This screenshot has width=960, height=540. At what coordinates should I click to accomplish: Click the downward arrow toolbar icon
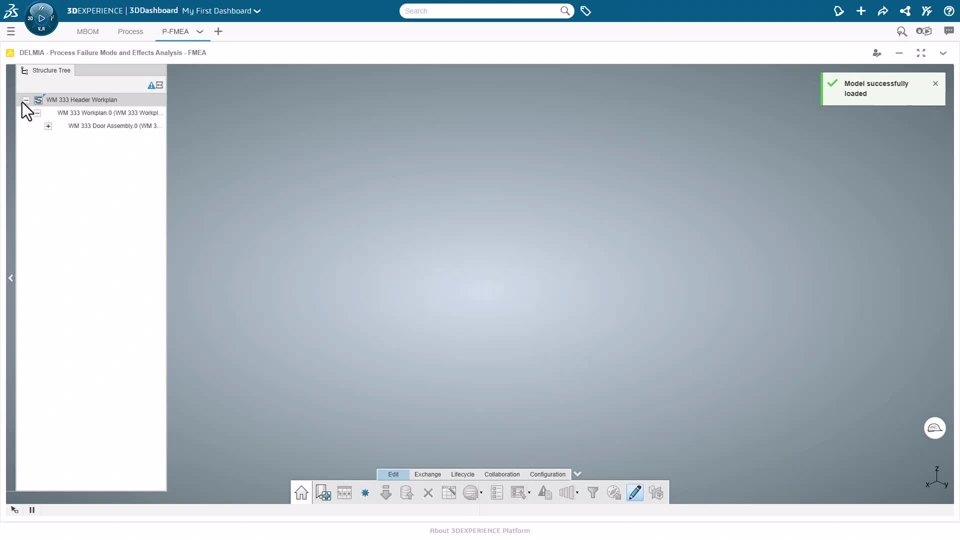386,493
